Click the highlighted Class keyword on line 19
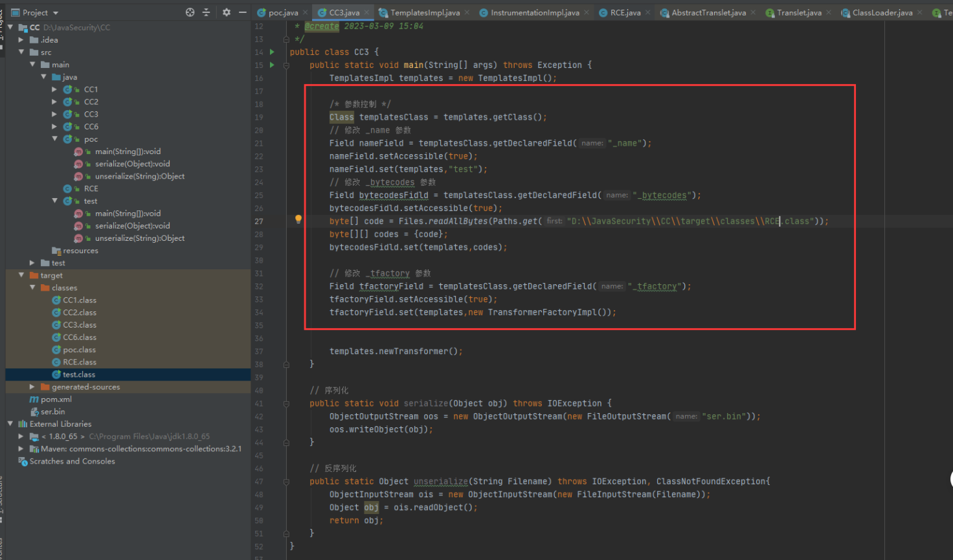The height and width of the screenshot is (560, 953). [x=341, y=117]
